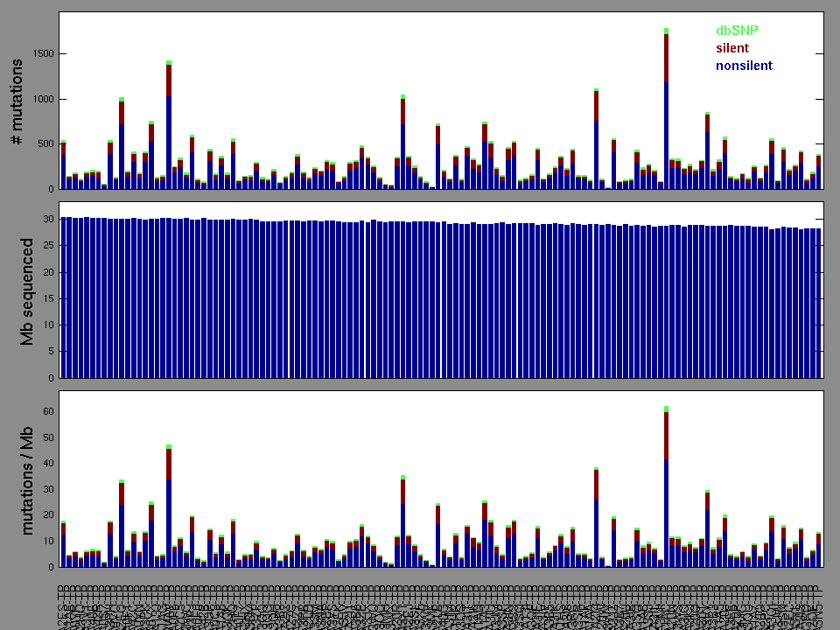Click the 'mutations / Mb' y-axis title
The image size is (840, 630).
28,479
